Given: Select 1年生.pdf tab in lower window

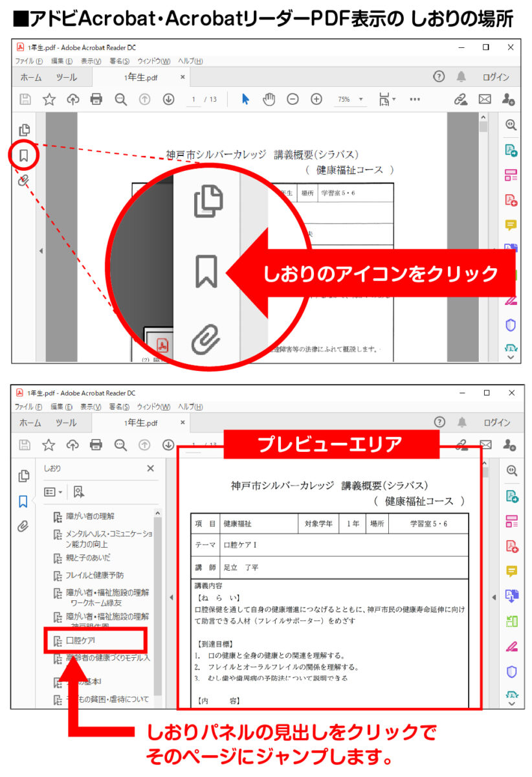Looking at the screenshot, I should point(141,423).
